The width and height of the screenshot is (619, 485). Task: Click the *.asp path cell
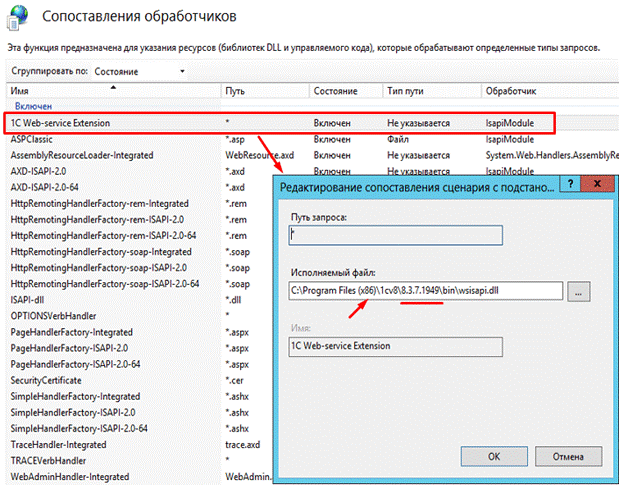pos(235,139)
